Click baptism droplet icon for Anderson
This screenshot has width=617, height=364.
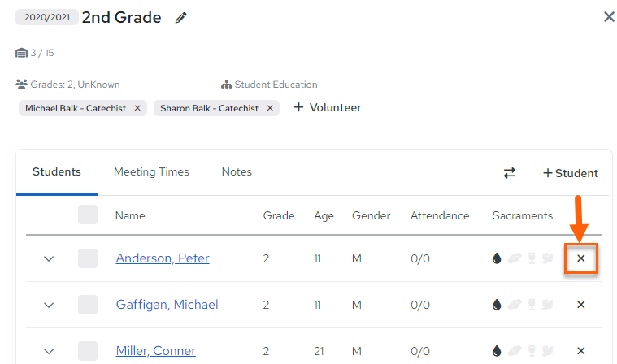[x=497, y=258]
